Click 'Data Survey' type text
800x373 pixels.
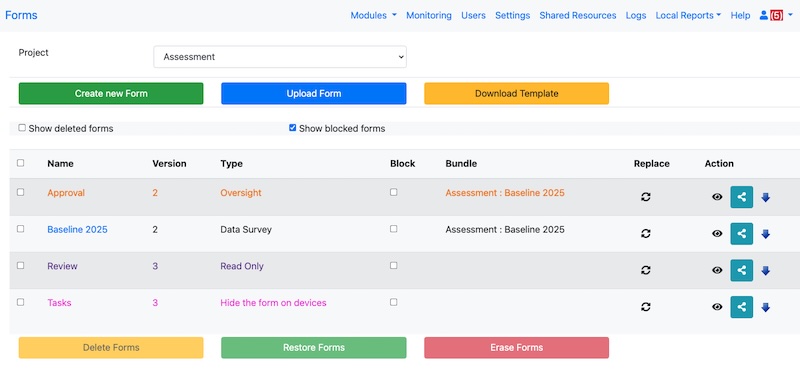click(x=246, y=230)
